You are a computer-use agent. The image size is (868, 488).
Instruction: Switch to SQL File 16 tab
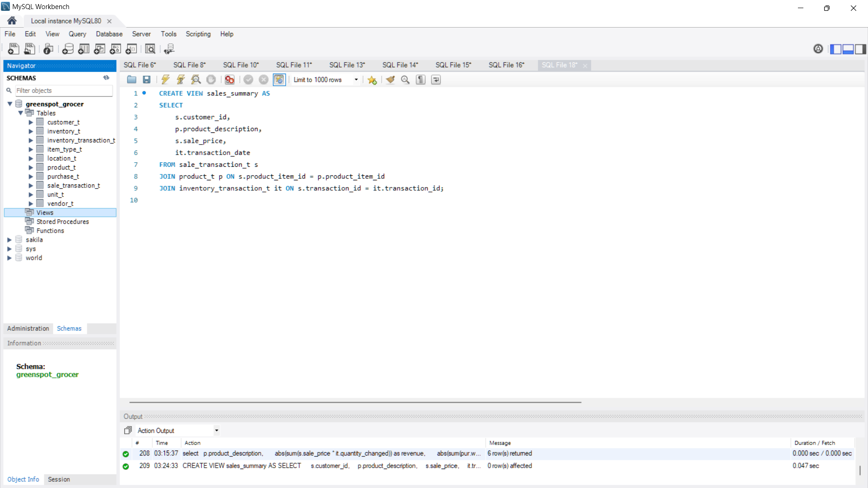point(506,65)
